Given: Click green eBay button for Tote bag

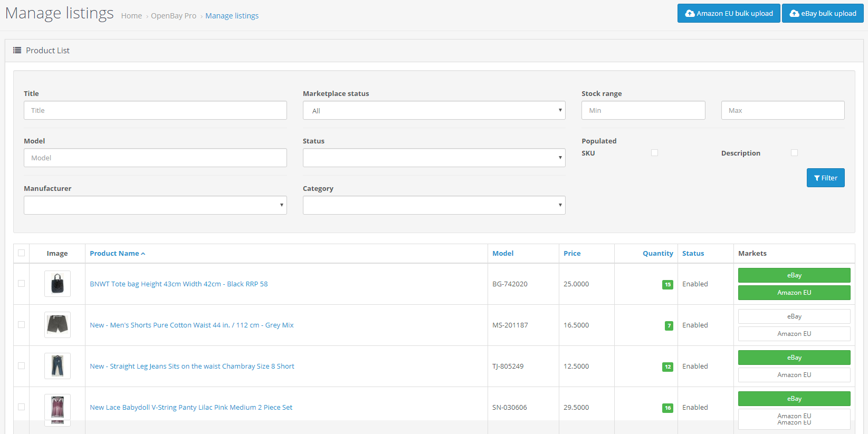Looking at the screenshot, I should [794, 275].
